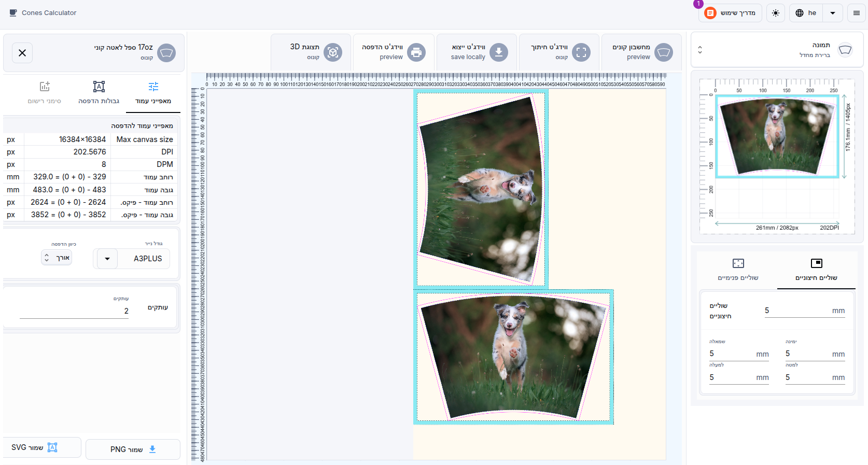Edit the right margin field
The image size is (868, 465).
click(x=815, y=354)
